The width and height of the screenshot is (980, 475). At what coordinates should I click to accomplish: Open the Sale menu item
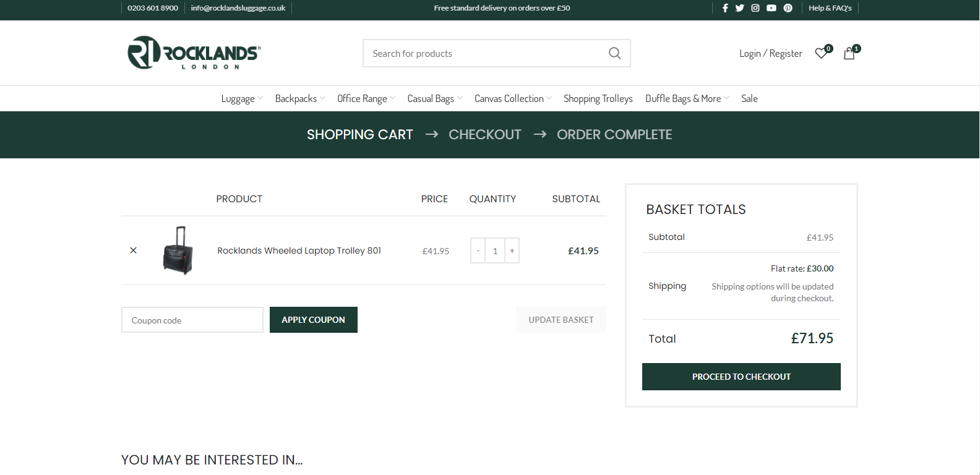point(749,98)
